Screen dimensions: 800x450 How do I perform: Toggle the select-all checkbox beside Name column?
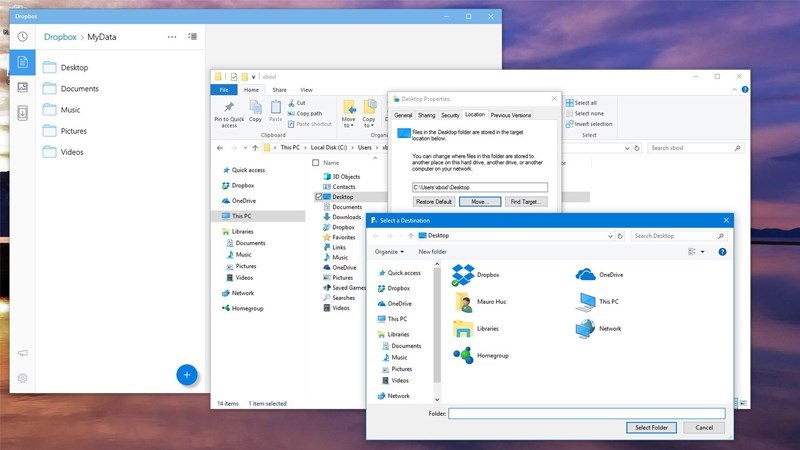click(x=315, y=163)
